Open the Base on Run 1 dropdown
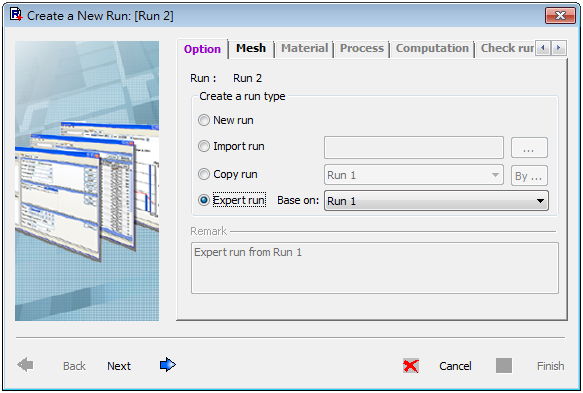The height and width of the screenshot is (393, 583). (x=436, y=201)
